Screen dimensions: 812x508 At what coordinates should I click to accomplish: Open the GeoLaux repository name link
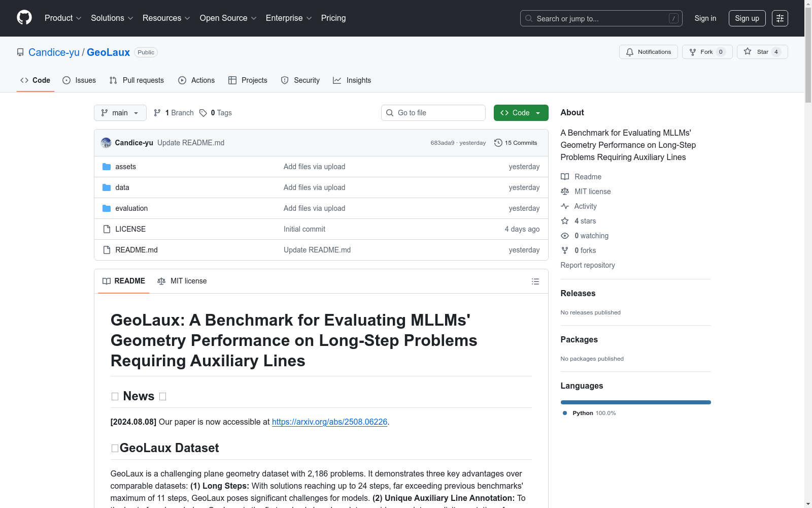coord(108,52)
